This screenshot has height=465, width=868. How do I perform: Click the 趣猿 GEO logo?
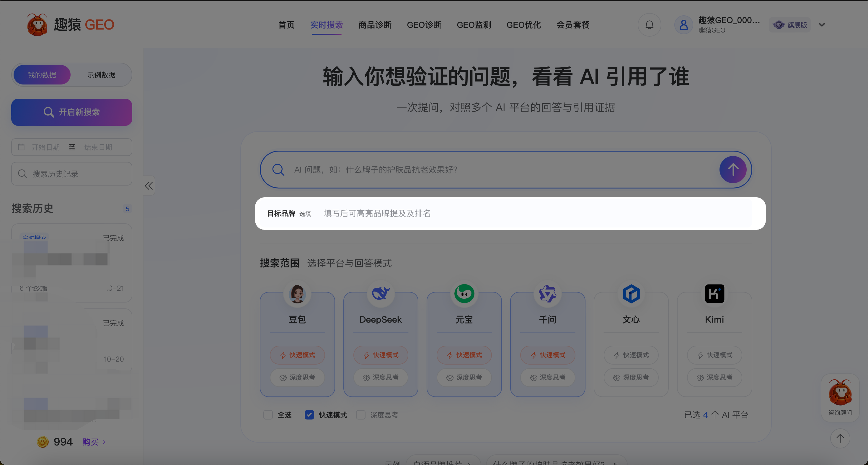coord(71,25)
